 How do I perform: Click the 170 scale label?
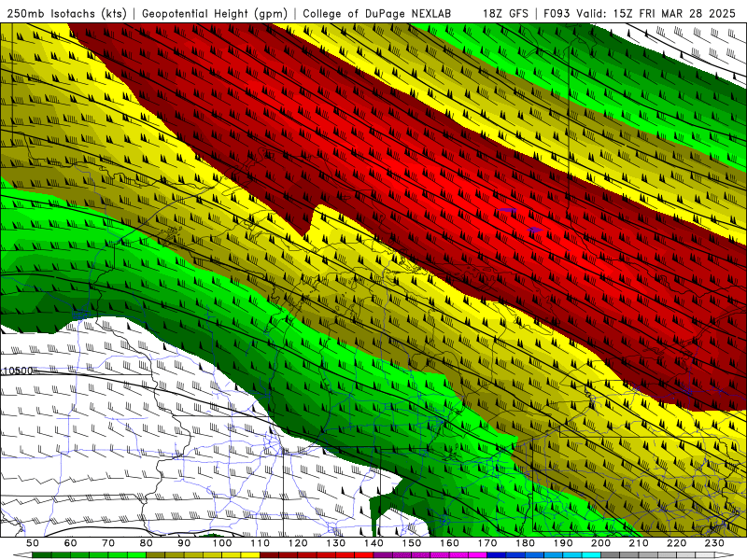pyautogui.click(x=487, y=543)
